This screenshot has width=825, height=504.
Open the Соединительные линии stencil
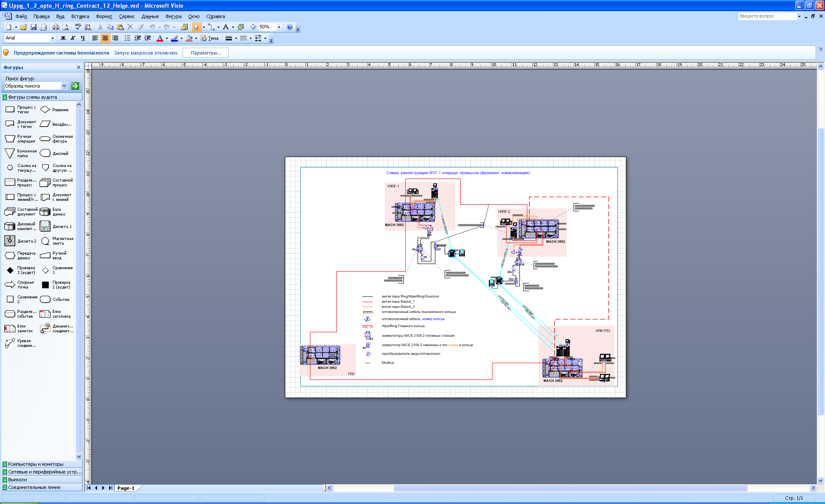[x=41, y=487]
